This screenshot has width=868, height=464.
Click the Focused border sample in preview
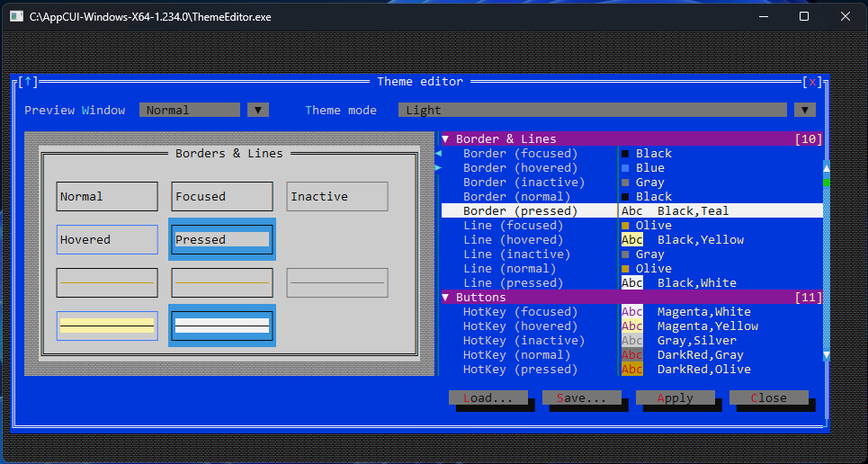[x=222, y=197]
